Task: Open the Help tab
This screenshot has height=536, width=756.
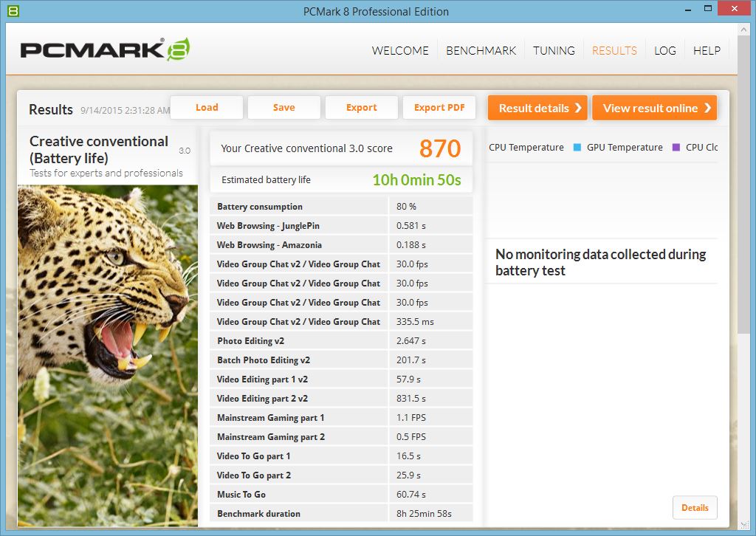Action: (x=707, y=51)
